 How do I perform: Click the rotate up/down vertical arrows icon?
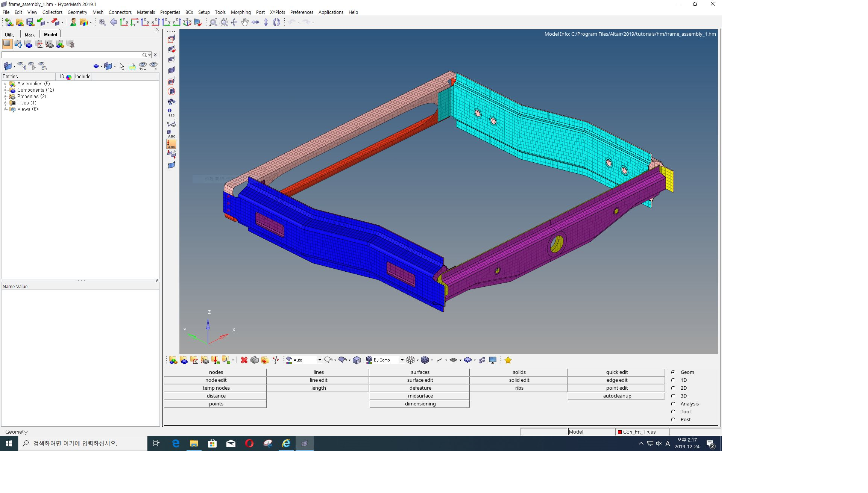click(266, 23)
